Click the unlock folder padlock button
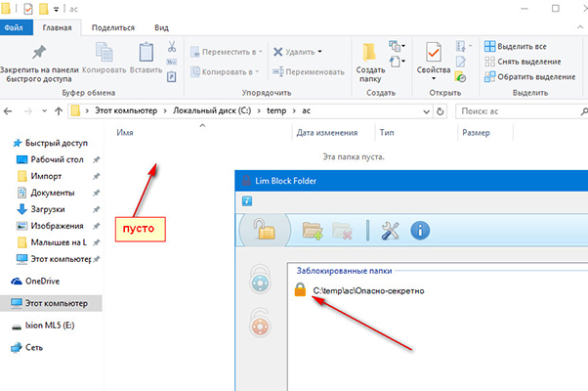 pos(263,230)
